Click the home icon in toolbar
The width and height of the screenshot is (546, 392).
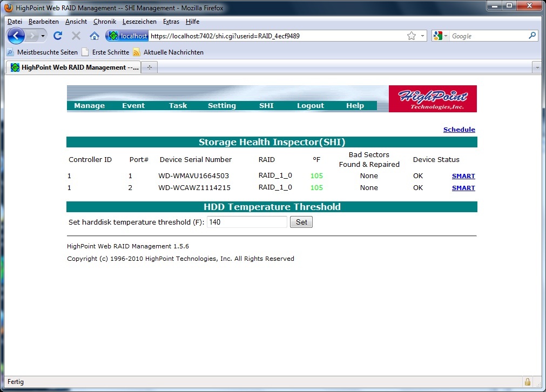click(x=94, y=36)
